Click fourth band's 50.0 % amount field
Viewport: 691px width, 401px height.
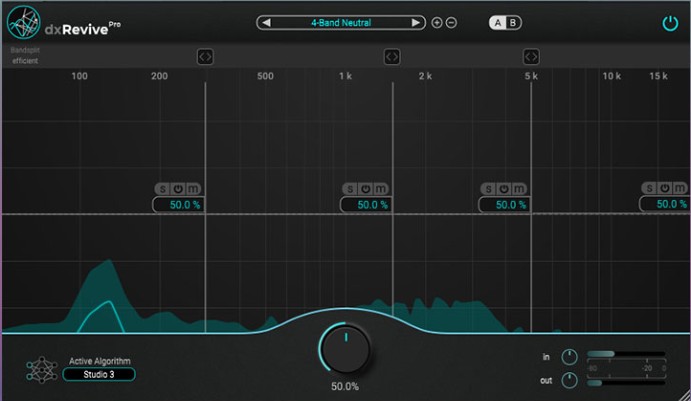[x=665, y=204]
